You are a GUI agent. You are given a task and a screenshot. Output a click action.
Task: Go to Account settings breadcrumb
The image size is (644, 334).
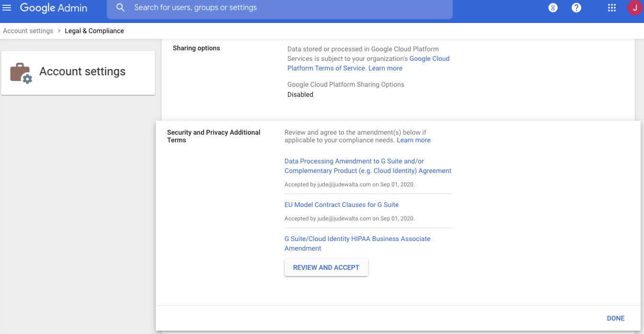(x=28, y=31)
